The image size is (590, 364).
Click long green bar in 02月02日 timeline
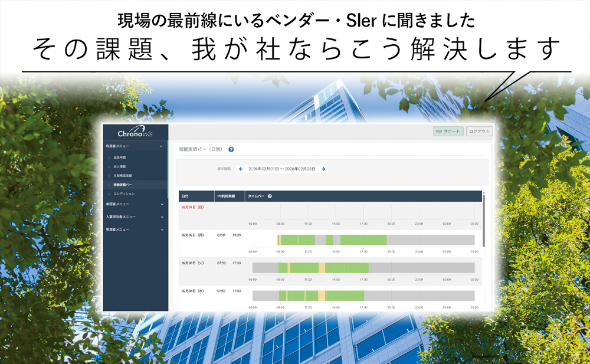(x=363, y=240)
